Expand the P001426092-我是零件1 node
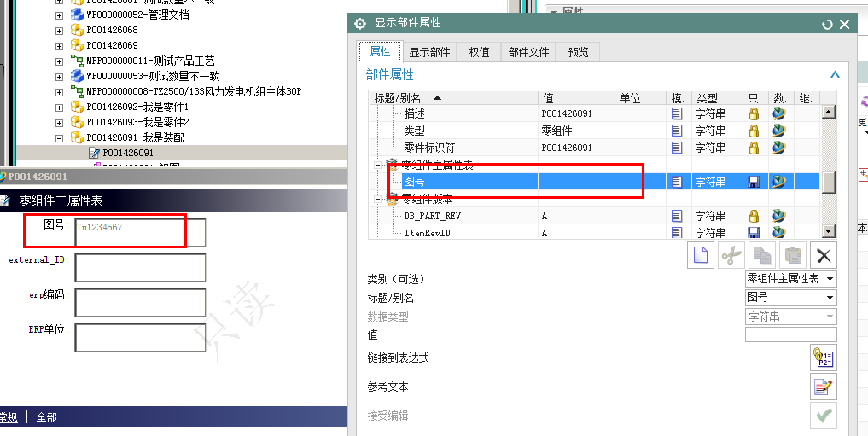 [59, 108]
